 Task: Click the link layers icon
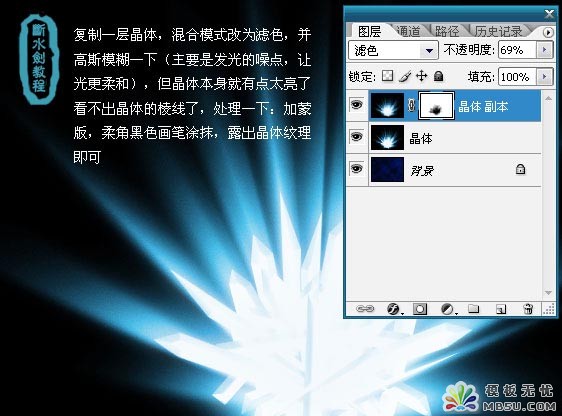(365, 309)
